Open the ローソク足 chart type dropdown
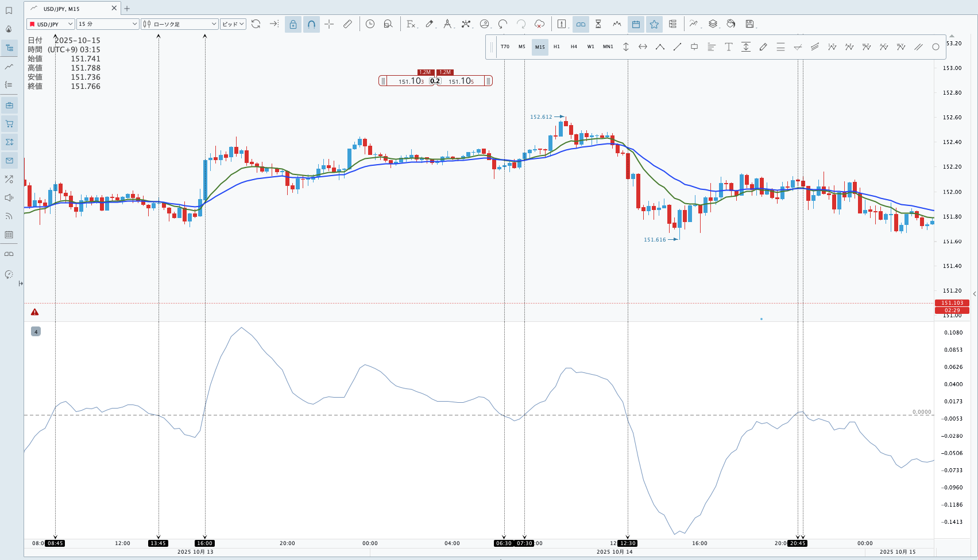 click(179, 24)
